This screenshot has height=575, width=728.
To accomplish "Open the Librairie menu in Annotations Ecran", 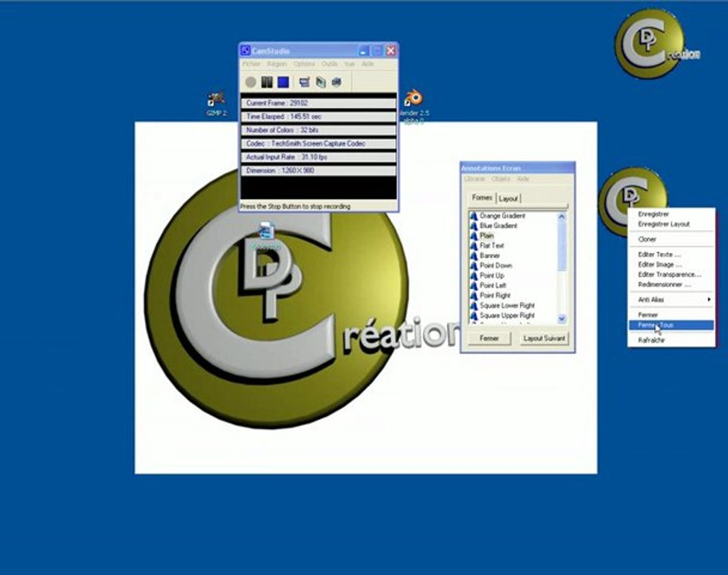I will [474, 179].
